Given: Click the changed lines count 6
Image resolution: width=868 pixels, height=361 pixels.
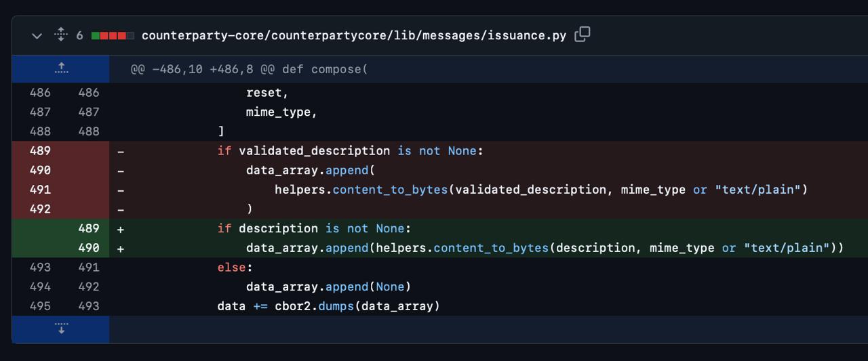Looking at the screenshot, I should [79, 35].
